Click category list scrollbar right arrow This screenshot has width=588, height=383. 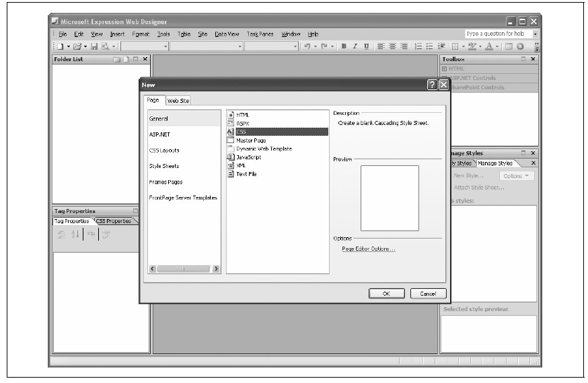point(216,269)
